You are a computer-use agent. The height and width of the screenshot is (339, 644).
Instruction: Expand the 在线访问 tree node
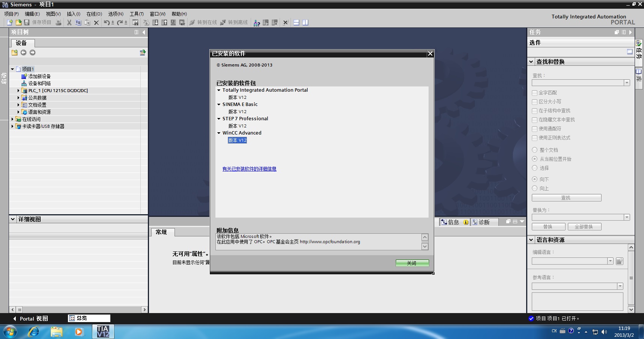12,119
